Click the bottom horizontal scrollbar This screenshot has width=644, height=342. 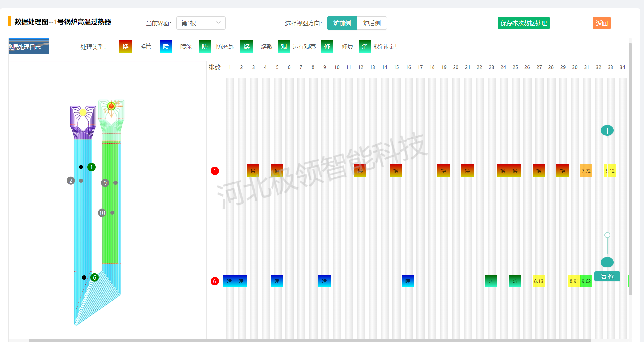click(310, 340)
